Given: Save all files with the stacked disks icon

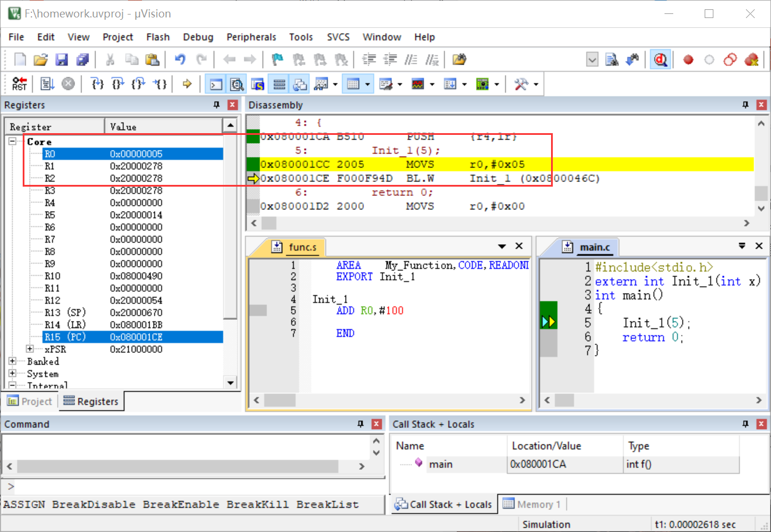Looking at the screenshot, I should tap(83, 59).
